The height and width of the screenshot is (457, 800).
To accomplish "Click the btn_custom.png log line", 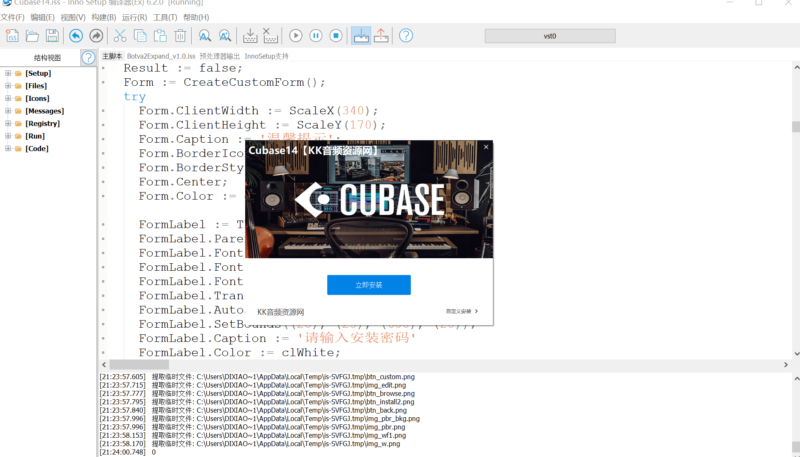I will pos(257,377).
